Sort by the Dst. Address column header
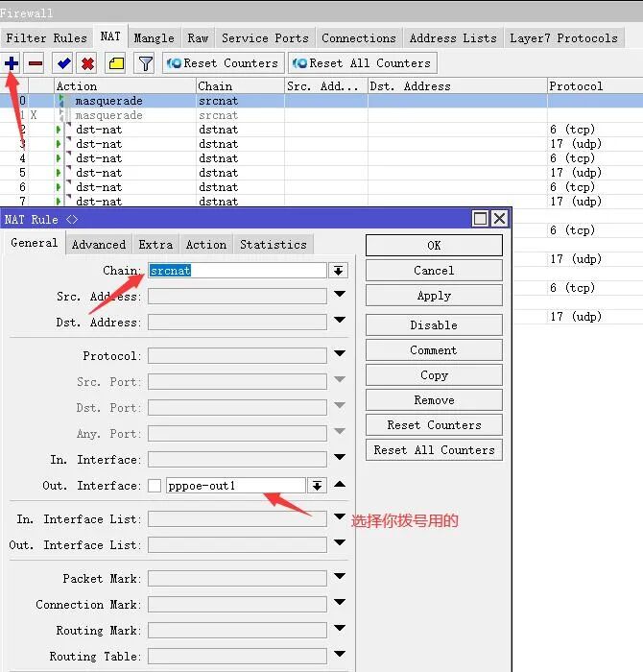This screenshot has height=672, width=643. [x=458, y=86]
